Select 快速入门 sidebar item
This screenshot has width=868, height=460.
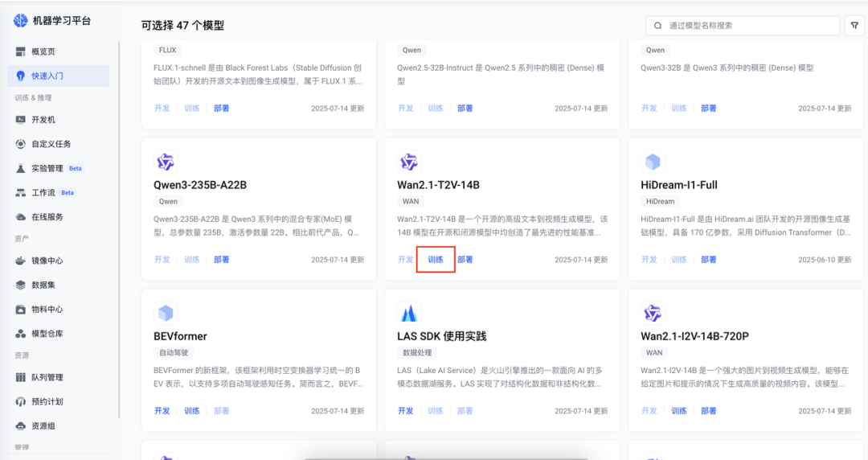pos(58,76)
